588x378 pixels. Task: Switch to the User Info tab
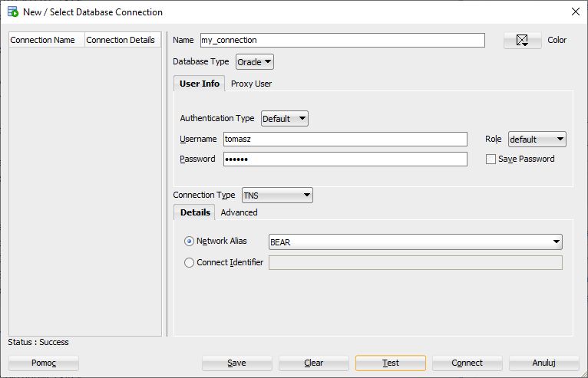tap(199, 84)
